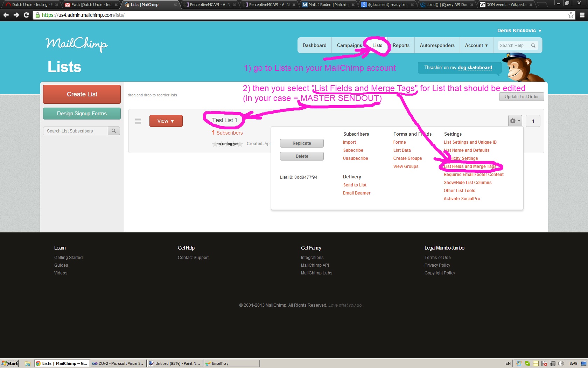Screen dimensions: 588x368
Task: Go to the Campaigns tab
Action: [349, 46]
